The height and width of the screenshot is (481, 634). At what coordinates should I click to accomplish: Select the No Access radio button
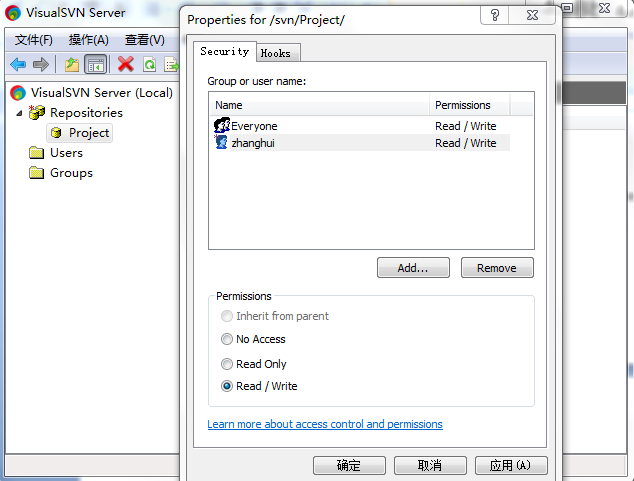click(x=227, y=339)
